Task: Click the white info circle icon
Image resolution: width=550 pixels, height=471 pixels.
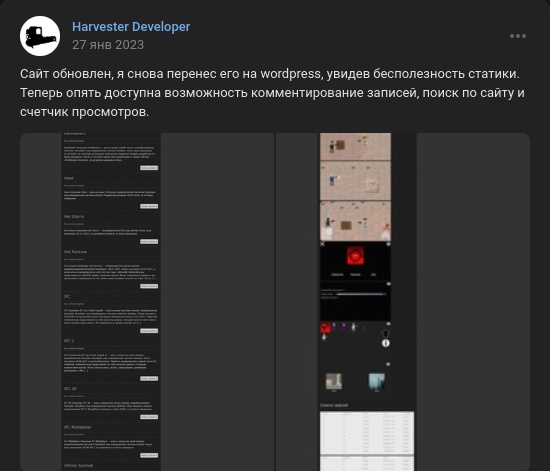Action: (x=385, y=343)
